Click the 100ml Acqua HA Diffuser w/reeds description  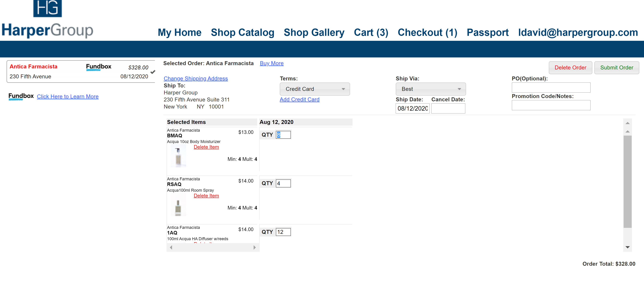[197, 239]
